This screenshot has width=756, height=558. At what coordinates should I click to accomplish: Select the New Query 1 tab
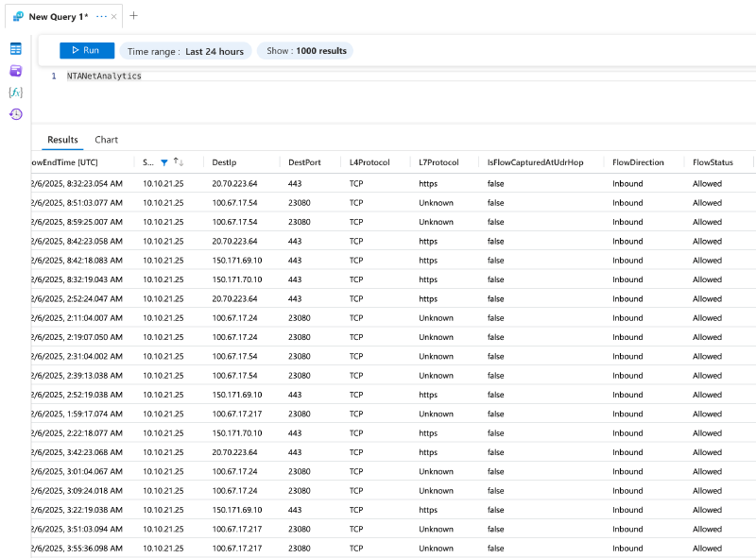pyautogui.click(x=58, y=16)
